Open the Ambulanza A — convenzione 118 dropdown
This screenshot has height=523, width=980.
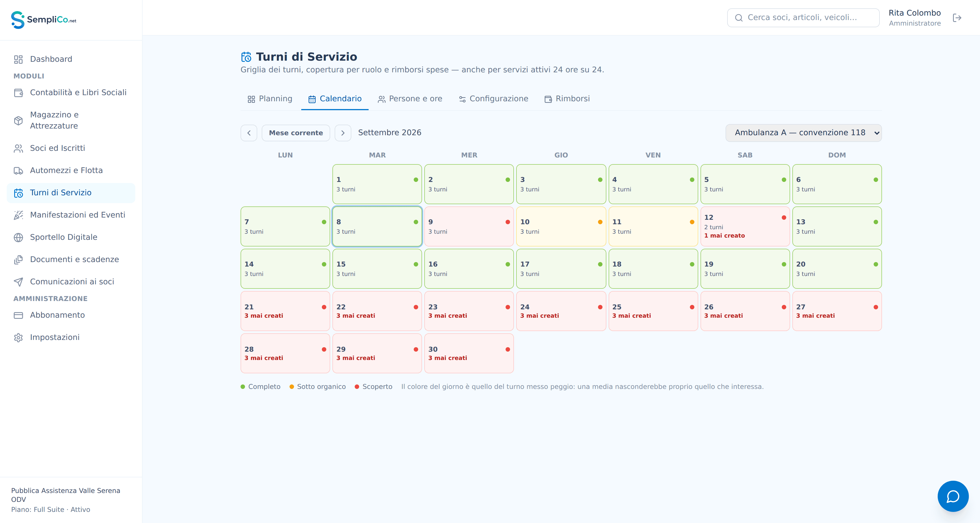[803, 133]
